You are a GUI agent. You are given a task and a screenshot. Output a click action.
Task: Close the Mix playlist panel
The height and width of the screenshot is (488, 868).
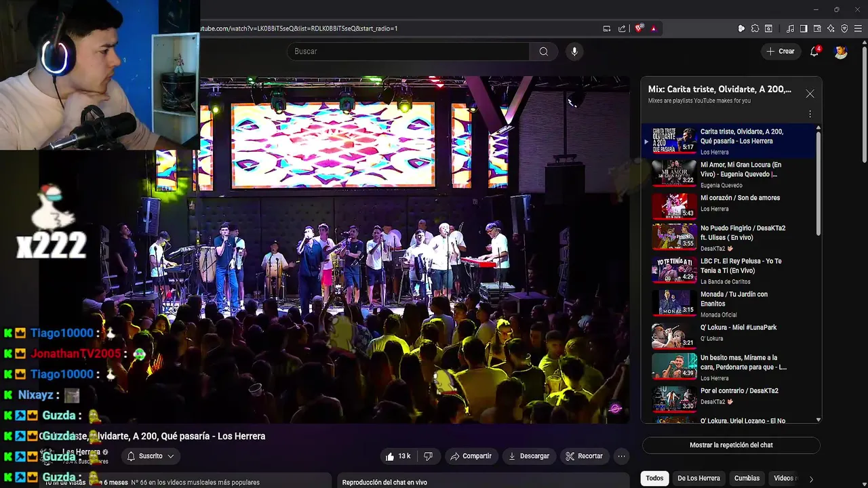coord(810,94)
